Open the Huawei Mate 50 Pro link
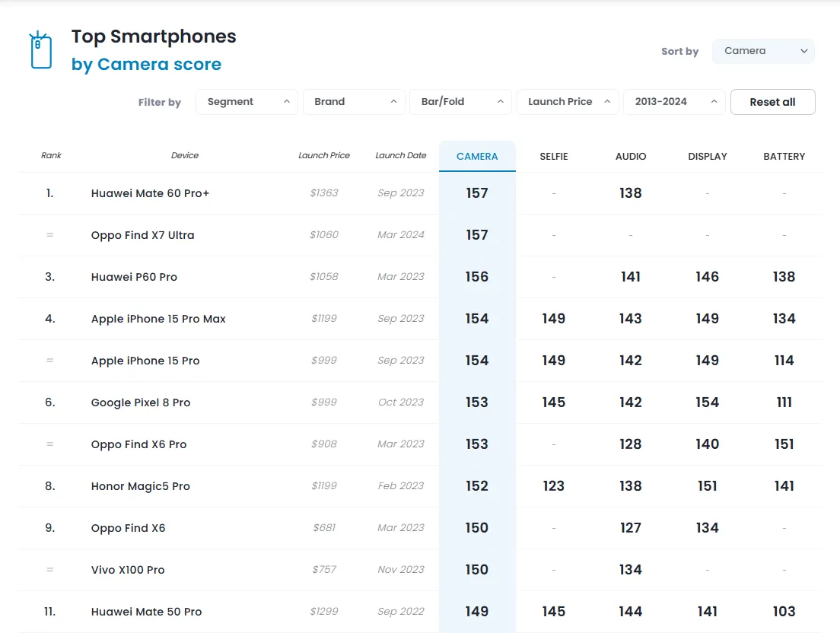 pos(146,612)
